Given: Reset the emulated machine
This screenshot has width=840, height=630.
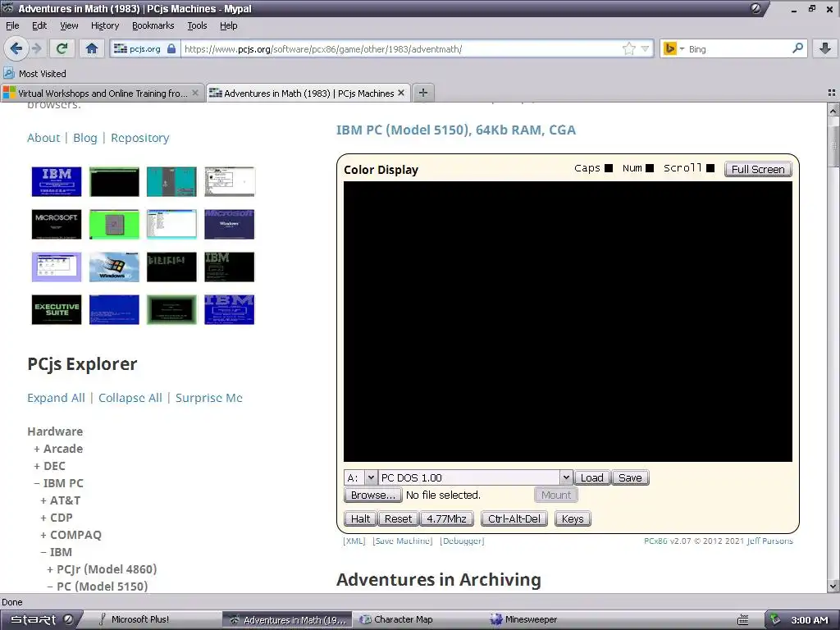Looking at the screenshot, I should (398, 518).
